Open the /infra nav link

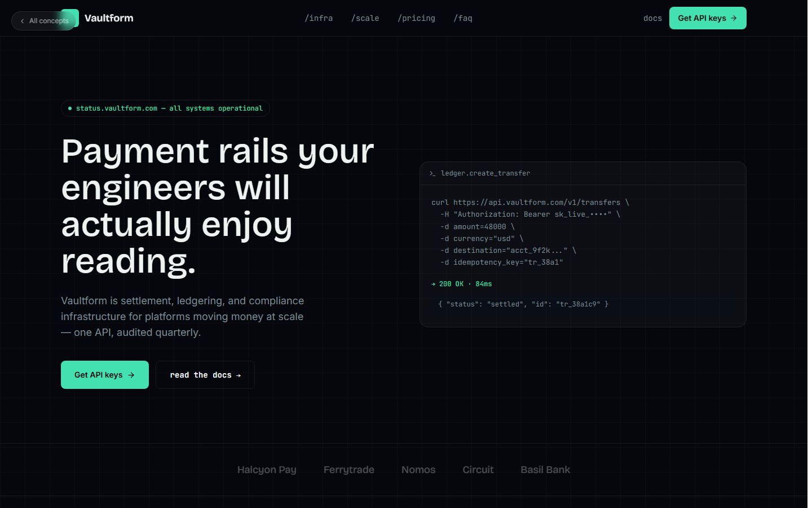319,18
